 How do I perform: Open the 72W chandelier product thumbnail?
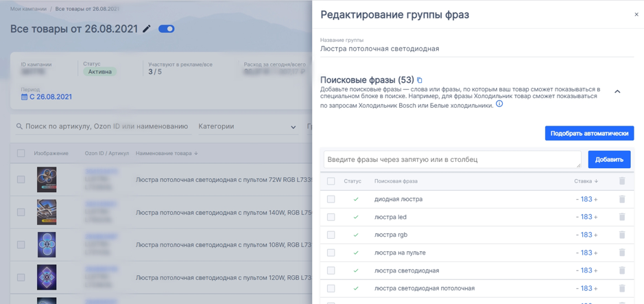(x=47, y=180)
